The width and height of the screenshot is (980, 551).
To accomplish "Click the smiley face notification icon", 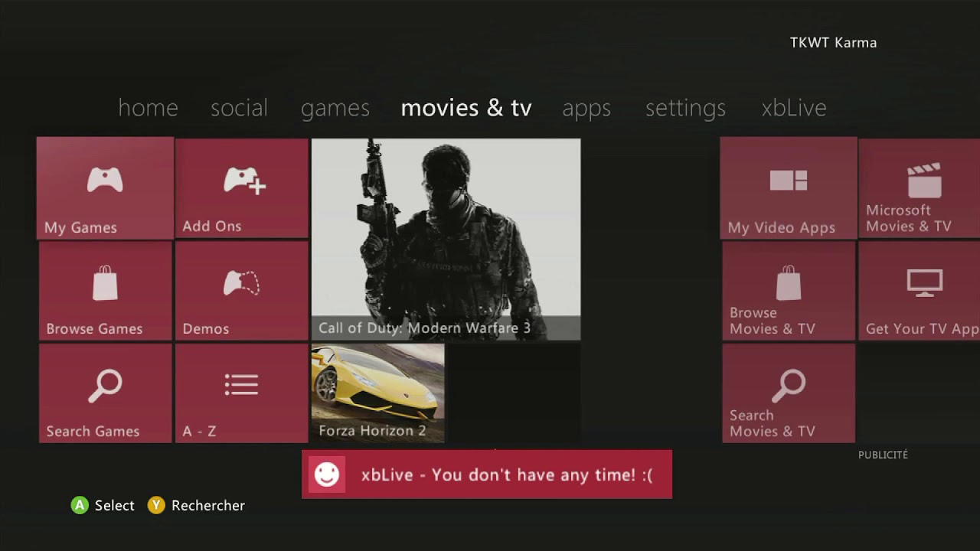I will coord(327,474).
